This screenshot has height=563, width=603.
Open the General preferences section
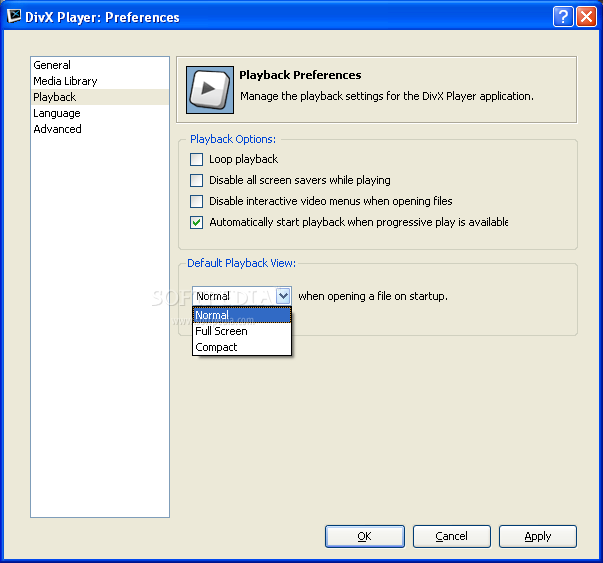pyautogui.click(x=100, y=65)
